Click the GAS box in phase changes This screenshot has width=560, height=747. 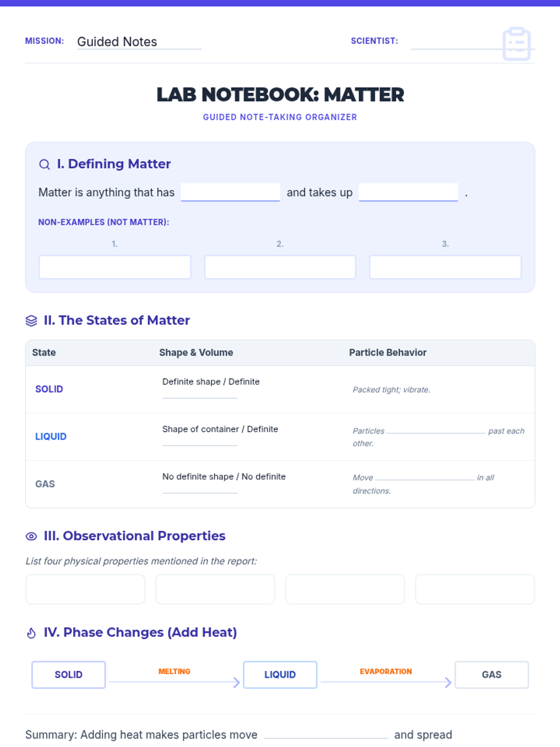click(x=492, y=675)
